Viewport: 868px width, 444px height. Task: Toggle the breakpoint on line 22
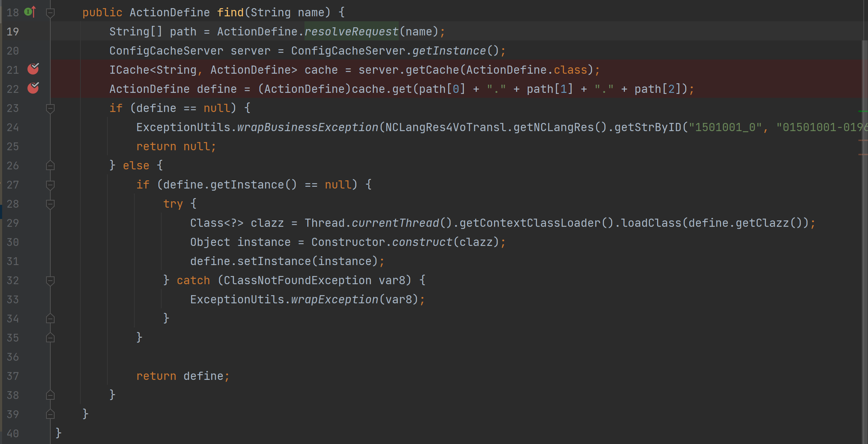pyautogui.click(x=33, y=88)
